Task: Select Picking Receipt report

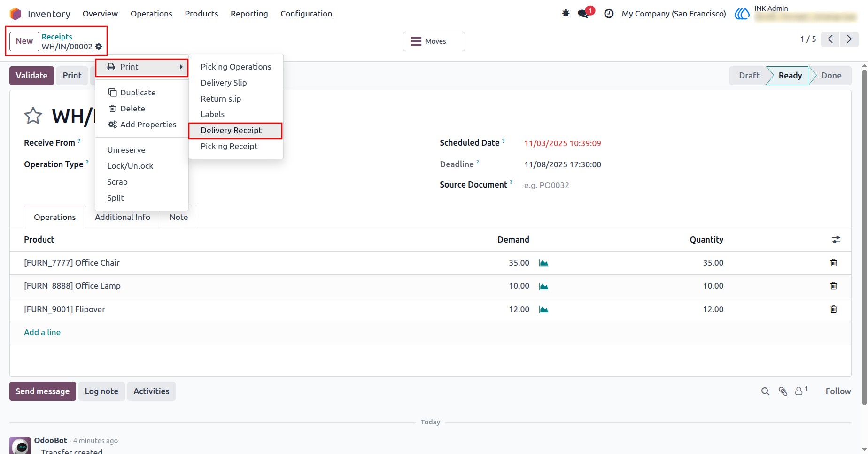Action: (236, 146)
